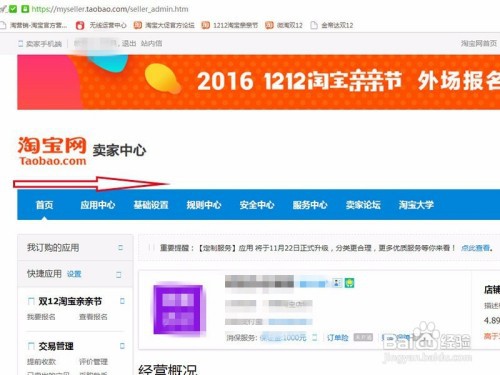Click the icon beside 双12淘宝亲亲节
The width and height of the screenshot is (500, 375).
[31, 302]
